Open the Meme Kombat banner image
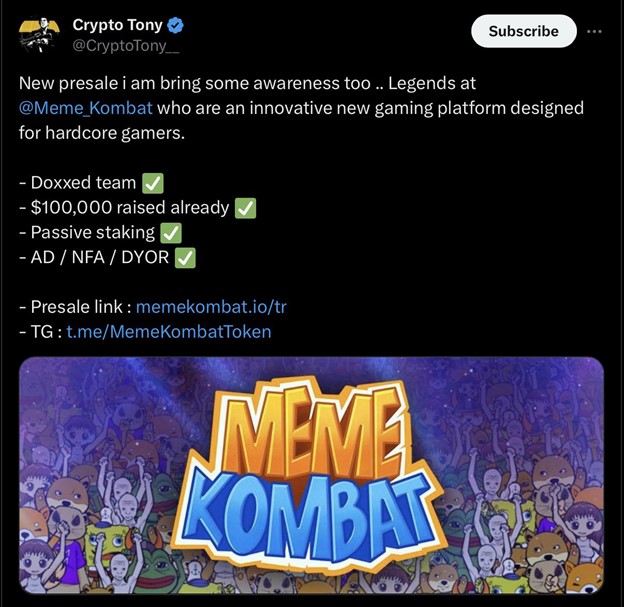Screen dimensions: 624x607 (311, 480)
